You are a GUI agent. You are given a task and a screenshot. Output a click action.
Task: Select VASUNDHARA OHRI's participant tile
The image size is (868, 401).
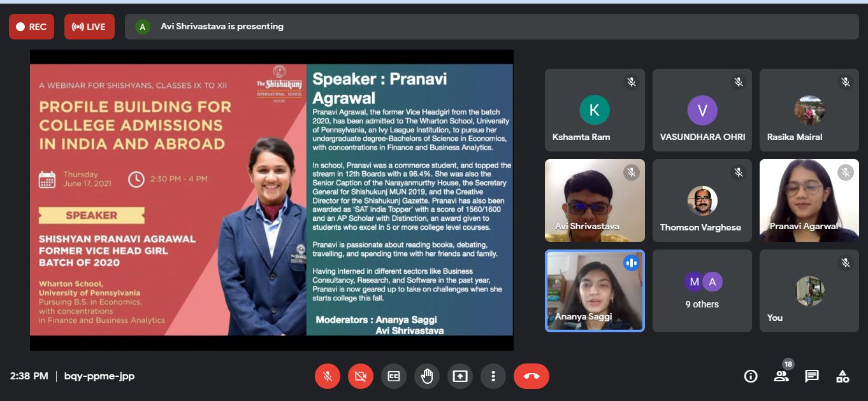pyautogui.click(x=702, y=110)
